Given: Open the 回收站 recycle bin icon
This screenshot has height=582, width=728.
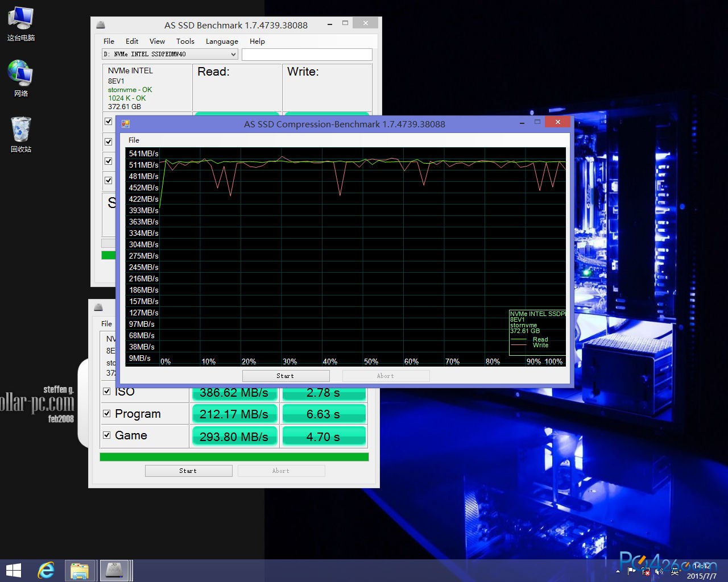Looking at the screenshot, I should click(21, 135).
